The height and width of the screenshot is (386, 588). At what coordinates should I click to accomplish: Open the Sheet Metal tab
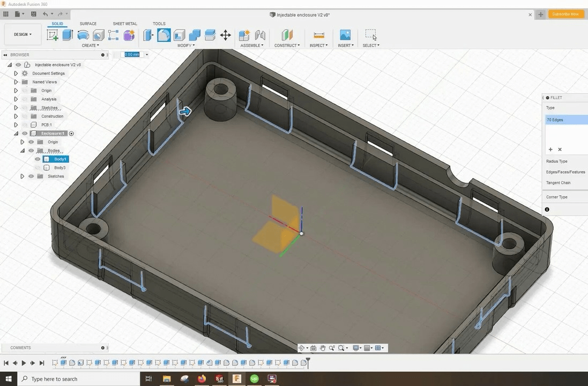click(x=125, y=24)
